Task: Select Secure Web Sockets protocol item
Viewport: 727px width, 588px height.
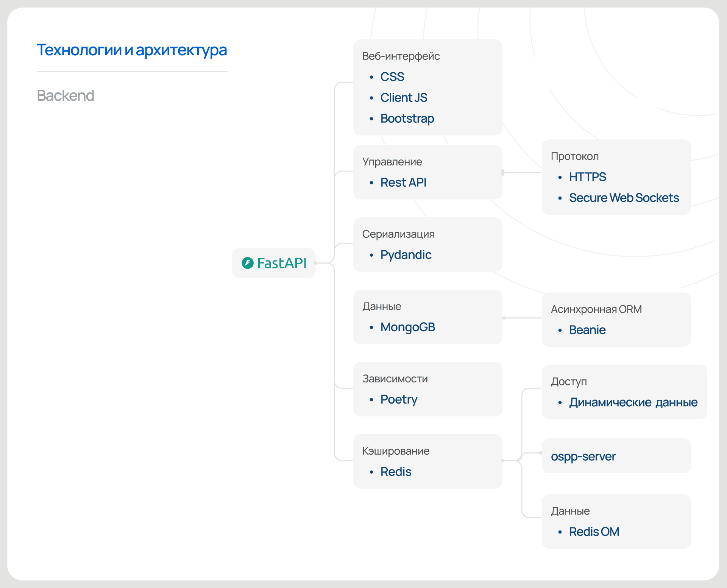Action: (x=624, y=198)
